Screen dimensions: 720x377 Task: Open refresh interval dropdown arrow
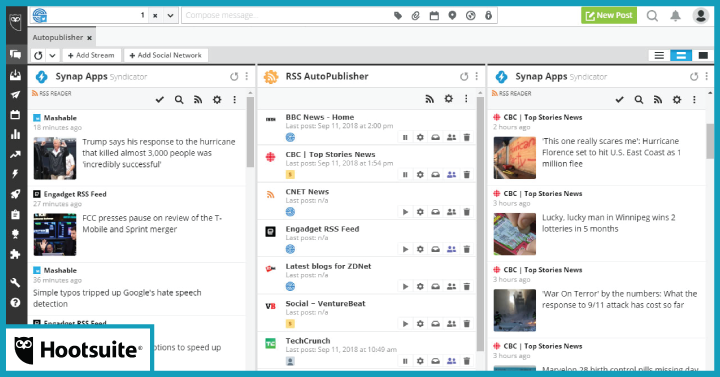pyautogui.click(x=52, y=56)
